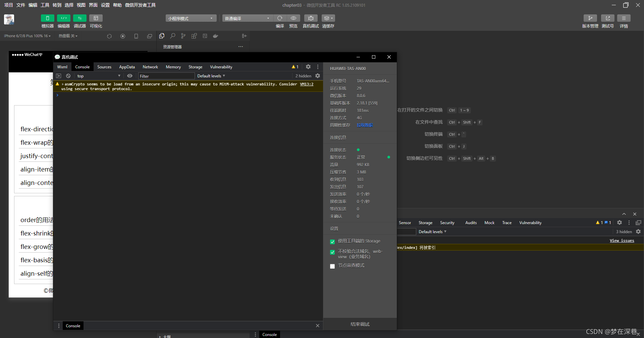Open Default levels dropdown in main debugger
This screenshot has width=644, height=338.
(x=432, y=232)
